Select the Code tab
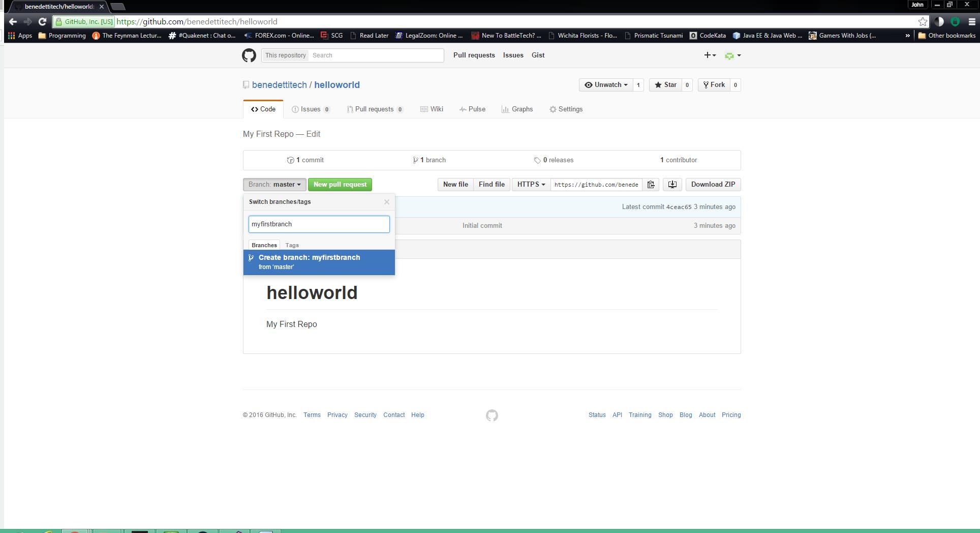This screenshot has height=533, width=980. [263, 109]
